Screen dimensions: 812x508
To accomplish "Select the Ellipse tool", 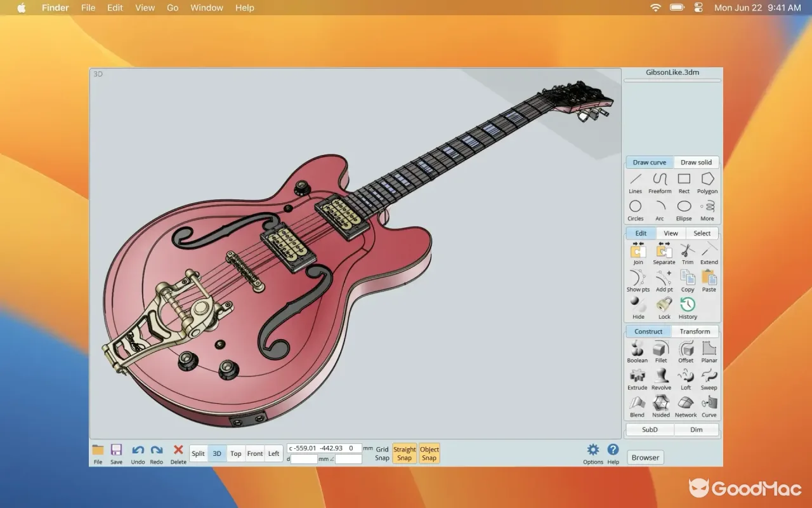I will (x=684, y=210).
